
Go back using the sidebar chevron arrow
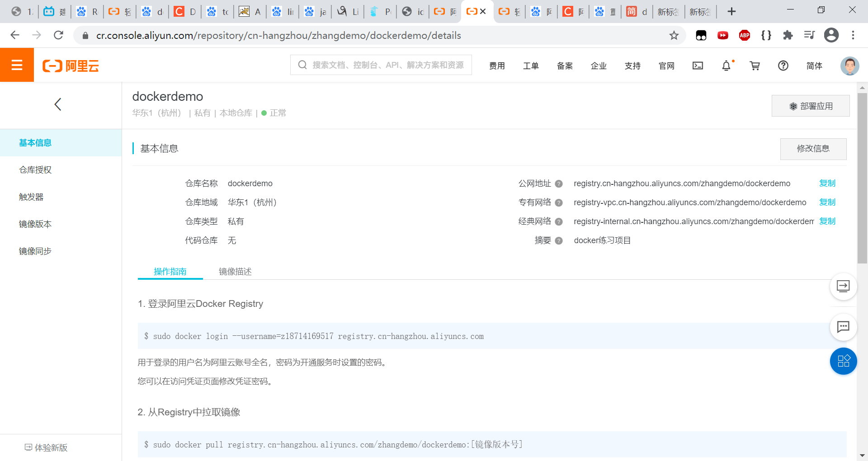58,104
